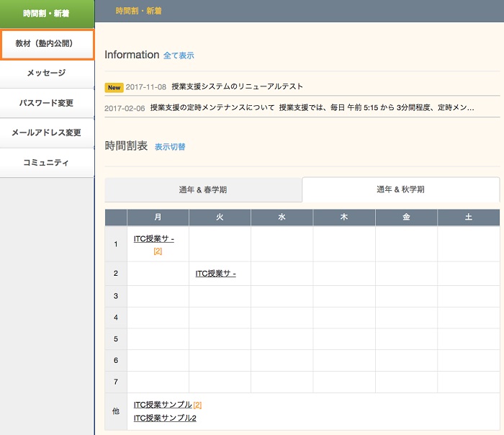
Task: Click the yellow New badge on the news item
Action: [114, 87]
